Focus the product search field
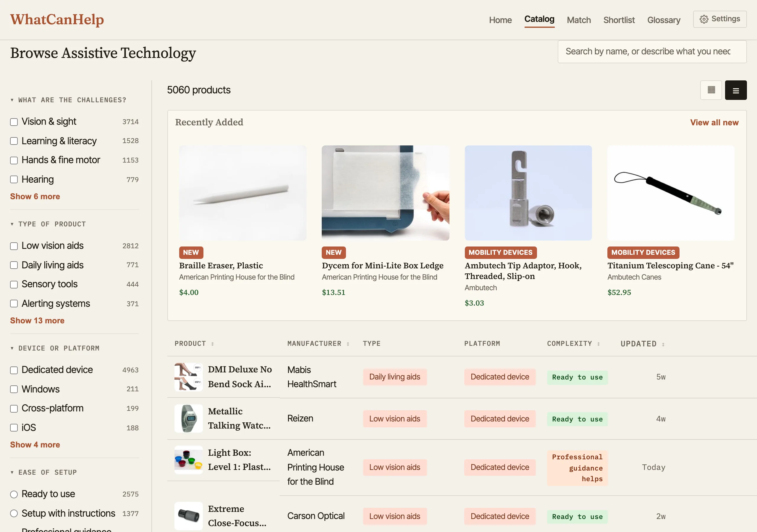Image resolution: width=757 pixels, height=532 pixels. coord(652,52)
